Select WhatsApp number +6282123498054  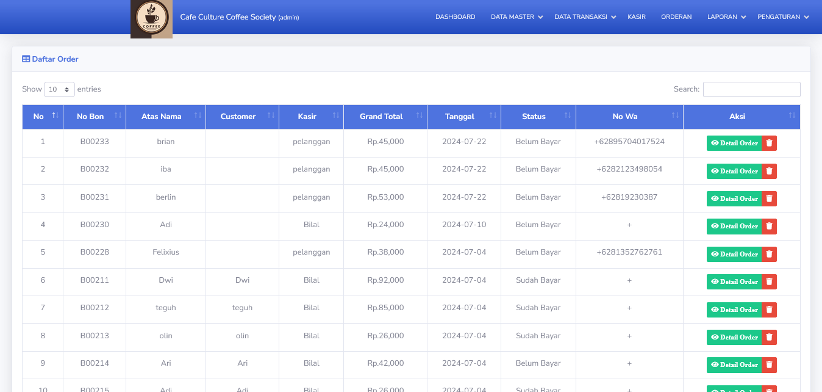pyautogui.click(x=629, y=169)
